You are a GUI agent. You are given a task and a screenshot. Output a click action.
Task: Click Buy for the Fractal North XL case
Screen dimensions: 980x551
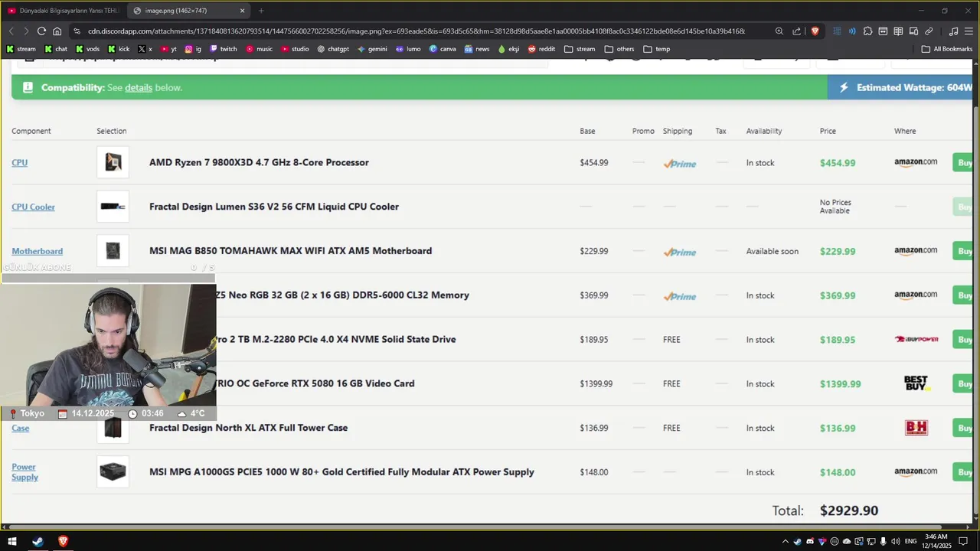pos(964,428)
